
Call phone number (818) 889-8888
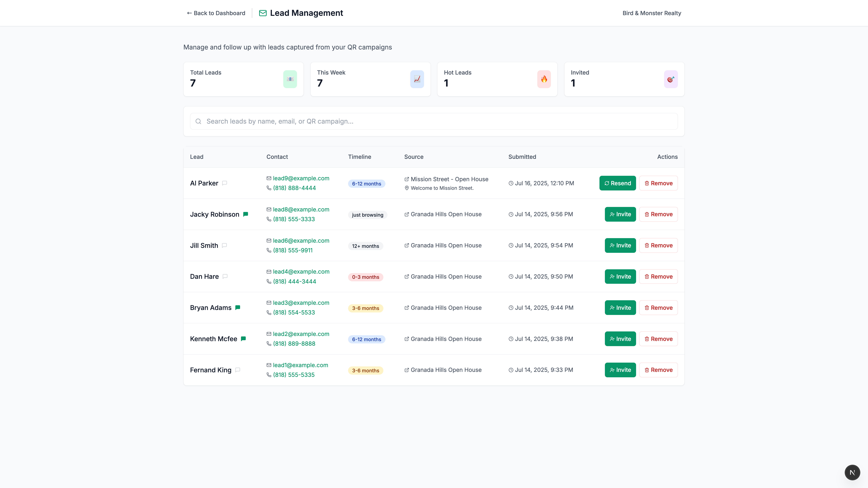pyautogui.click(x=294, y=344)
